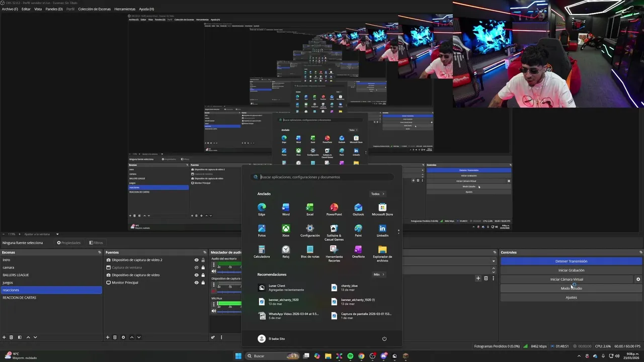Open Excel in the Start menu
This screenshot has height=362, width=644.
[310, 209]
